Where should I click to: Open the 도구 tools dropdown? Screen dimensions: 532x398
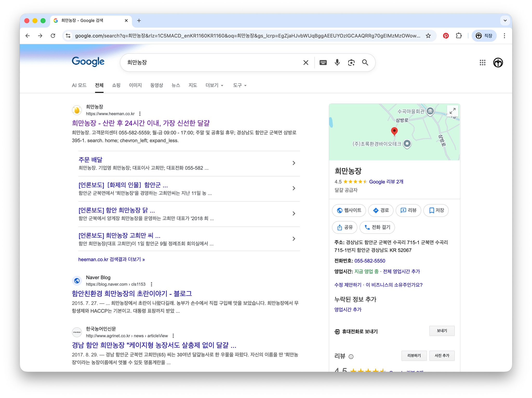[x=240, y=85]
